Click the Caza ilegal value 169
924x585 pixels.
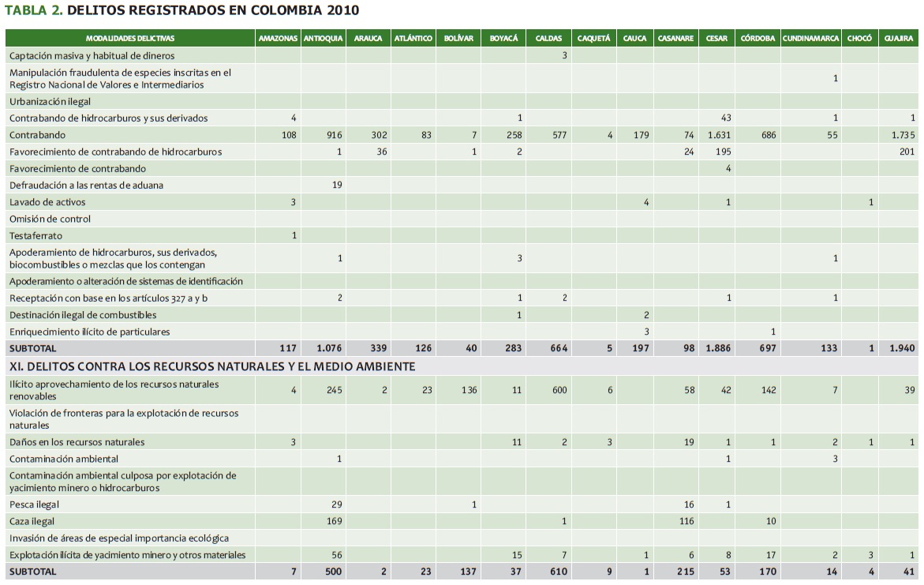coord(334,522)
